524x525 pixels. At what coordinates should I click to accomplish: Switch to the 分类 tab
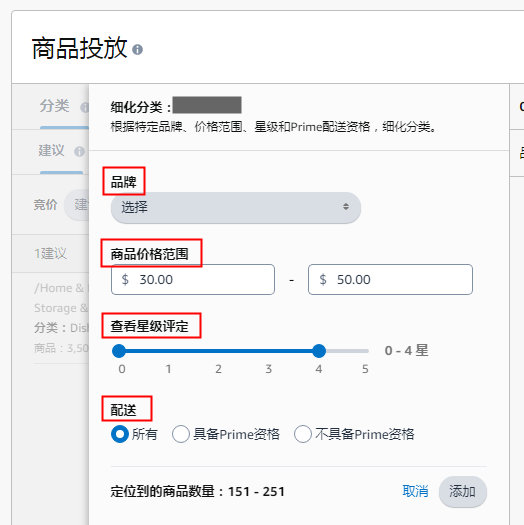pyautogui.click(x=55, y=106)
